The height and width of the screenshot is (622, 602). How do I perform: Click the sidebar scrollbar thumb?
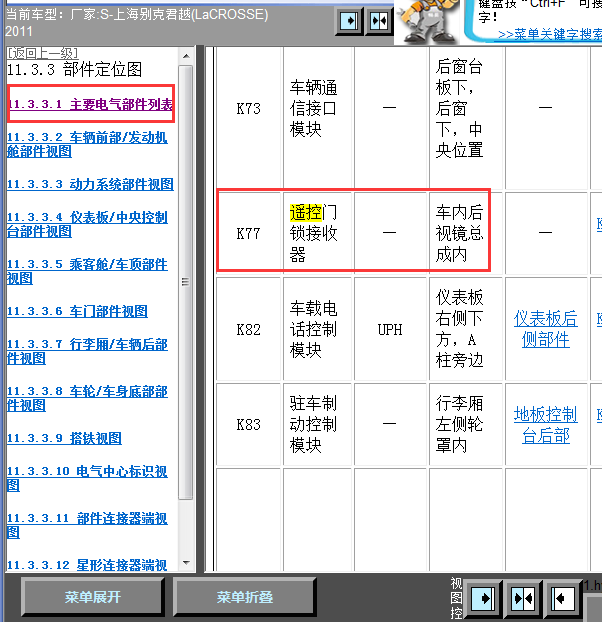click(186, 282)
